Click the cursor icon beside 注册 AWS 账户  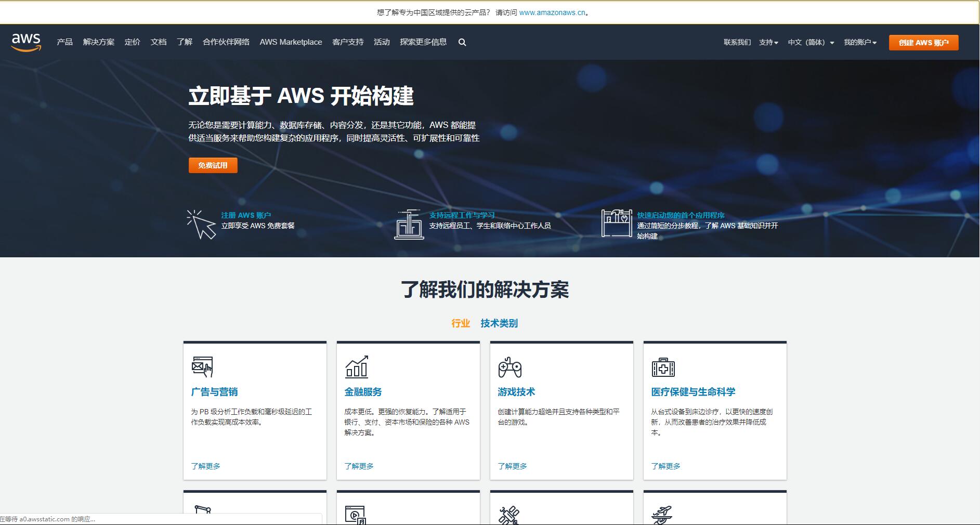click(201, 224)
